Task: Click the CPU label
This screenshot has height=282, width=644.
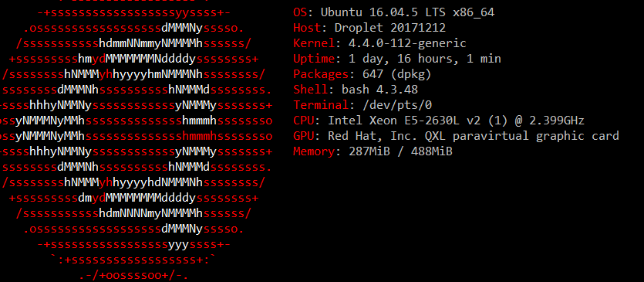Action: coord(304,121)
